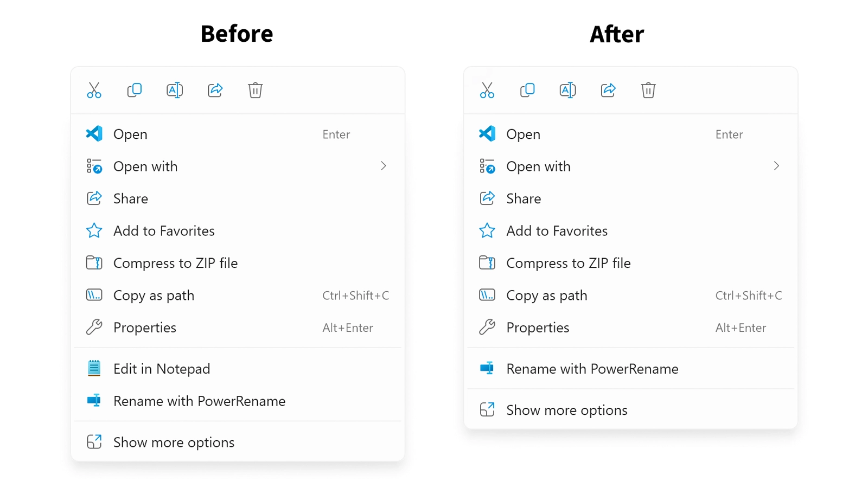Click the Share icon in Before menu's top row
The width and height of the screenshot is (868, 488).
[215, 90]
